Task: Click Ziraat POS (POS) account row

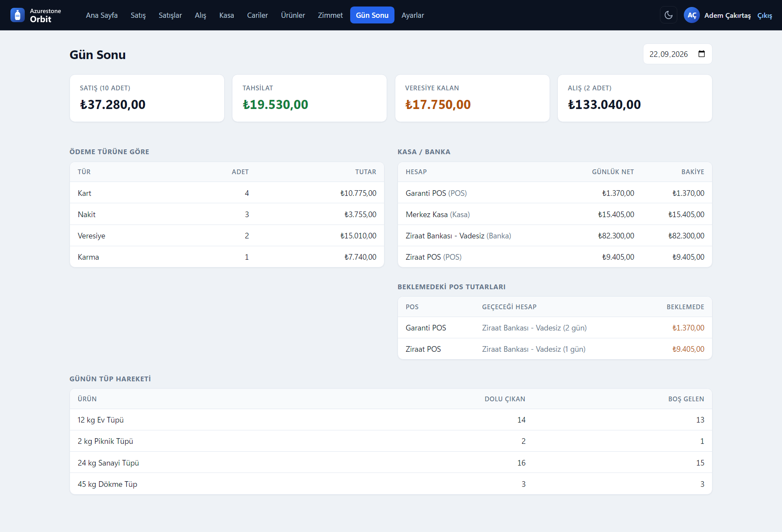Action: (555, 257)
